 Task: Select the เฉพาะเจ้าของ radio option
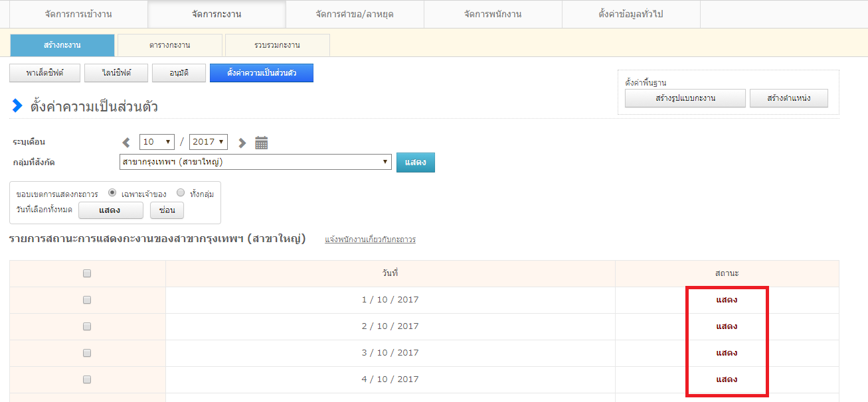[112, 193]
